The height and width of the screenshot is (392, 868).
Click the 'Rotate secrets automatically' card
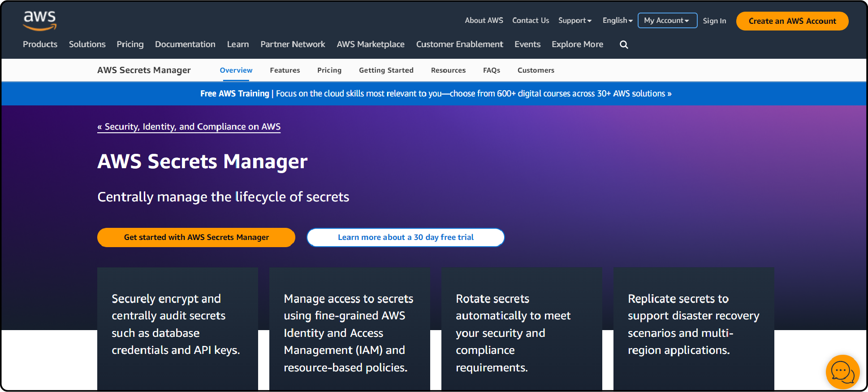click(522, 329)
